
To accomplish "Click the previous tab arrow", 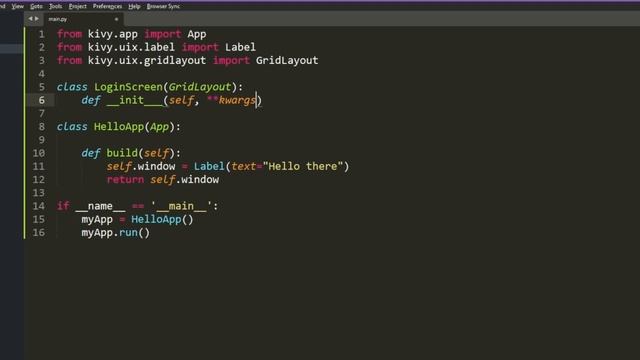I will [x=30, y=19].
